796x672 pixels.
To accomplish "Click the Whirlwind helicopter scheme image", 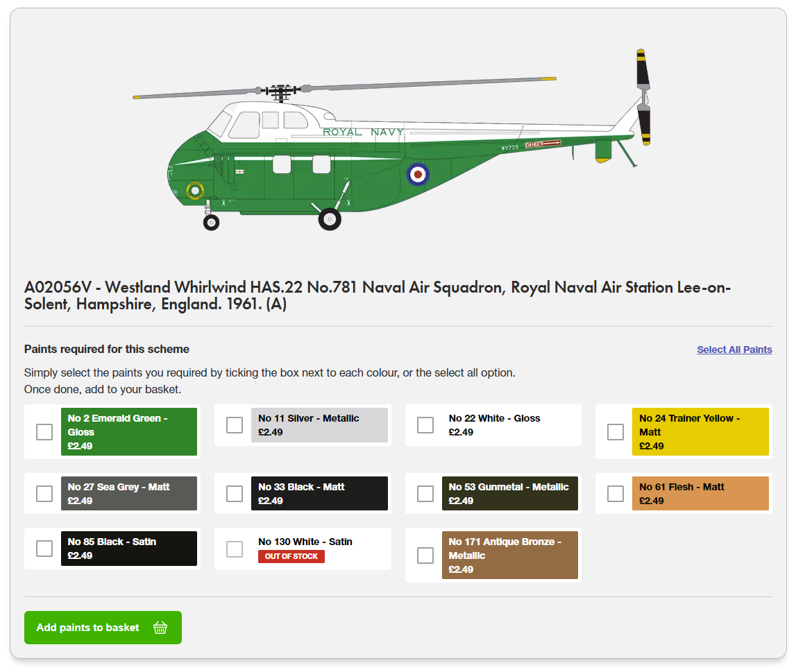I will click(x=391, y=139).
